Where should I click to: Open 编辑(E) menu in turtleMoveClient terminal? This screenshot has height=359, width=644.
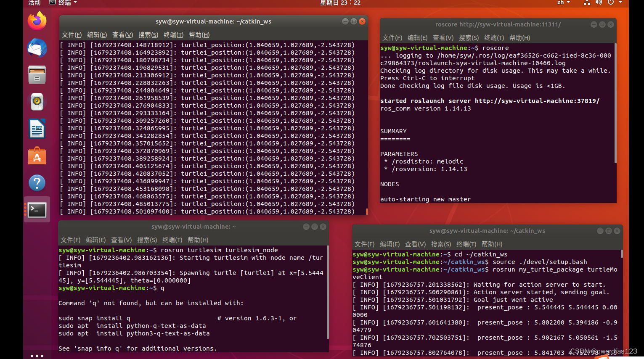390,244
